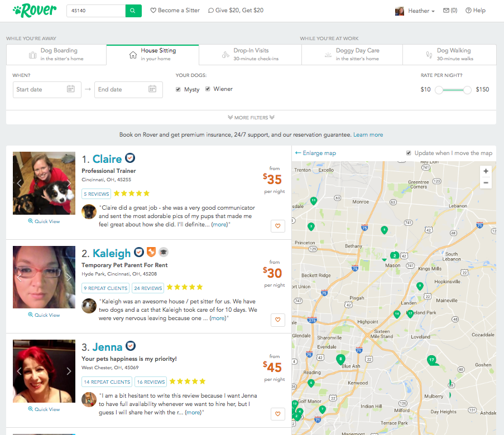Image resolution: width=504 pixels, height=435 pixels.
Task: Click Kaleigh's orange shield badge
Action: [151, 252]
